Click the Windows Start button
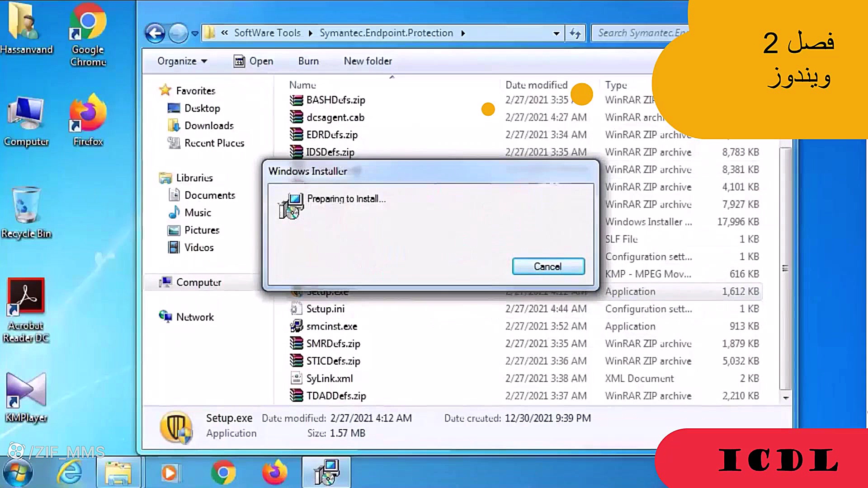The image size is (868, 488). (x=17, y=473)
